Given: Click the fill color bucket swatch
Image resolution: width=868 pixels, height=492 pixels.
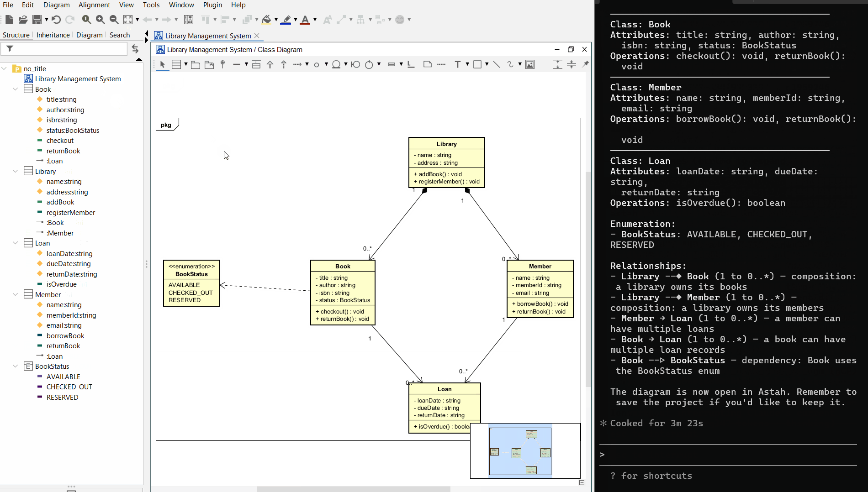Looking at the screenshot, I should (x=266, y=19).
